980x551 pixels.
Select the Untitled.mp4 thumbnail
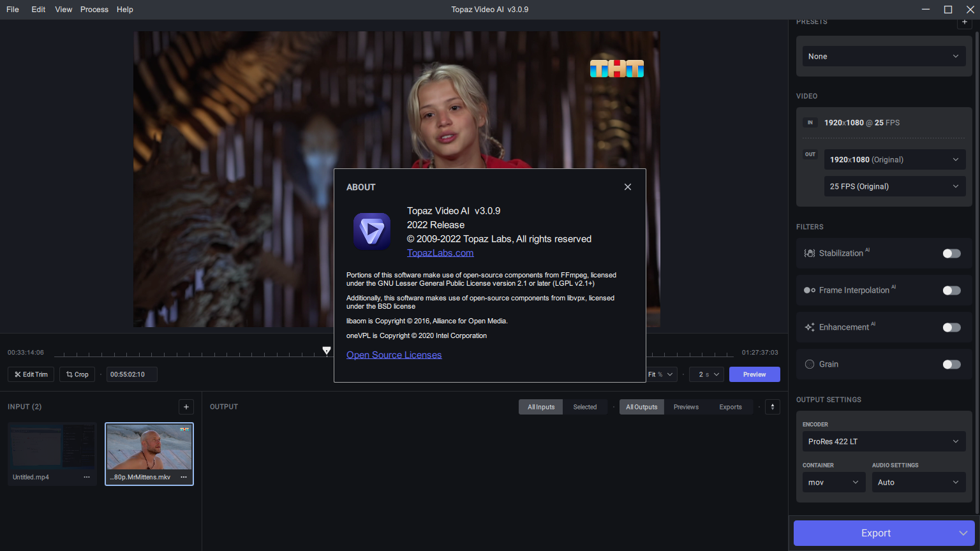click(52, 448)
